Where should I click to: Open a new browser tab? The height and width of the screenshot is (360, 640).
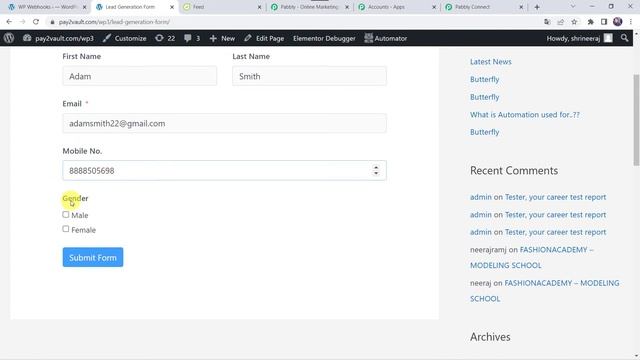pos(537,7)
